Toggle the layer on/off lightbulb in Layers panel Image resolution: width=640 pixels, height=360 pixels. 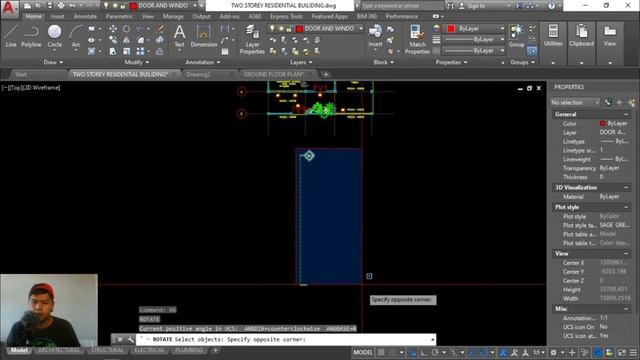point(272,29)
